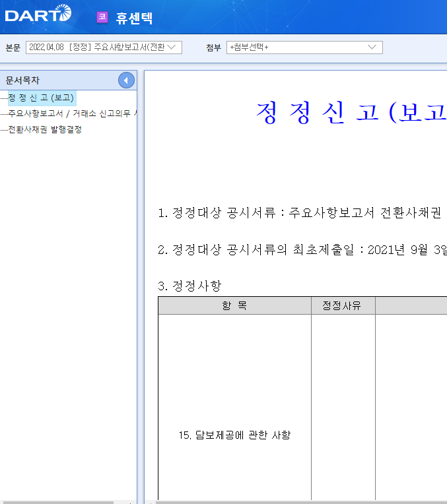
Task: Click the DART logo
Action: coord(38,13)
